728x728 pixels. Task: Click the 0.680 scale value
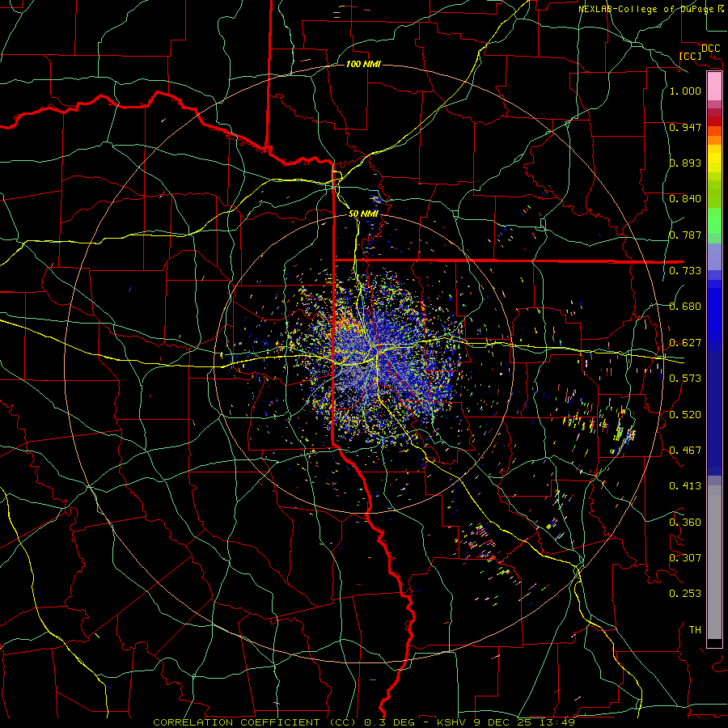tap(685, 307)
